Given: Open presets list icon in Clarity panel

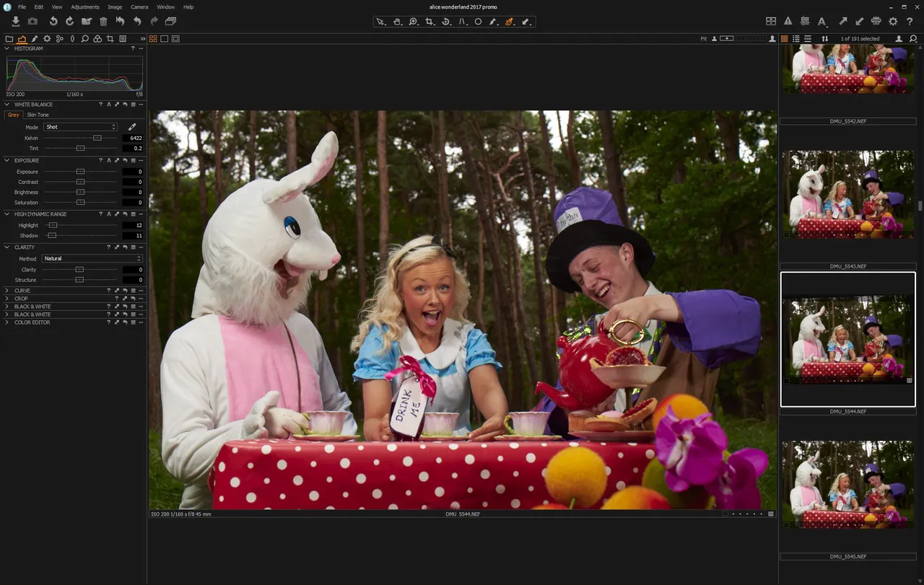Looking at the screenshot, I should pyautogui.click(x=133, y=247).
